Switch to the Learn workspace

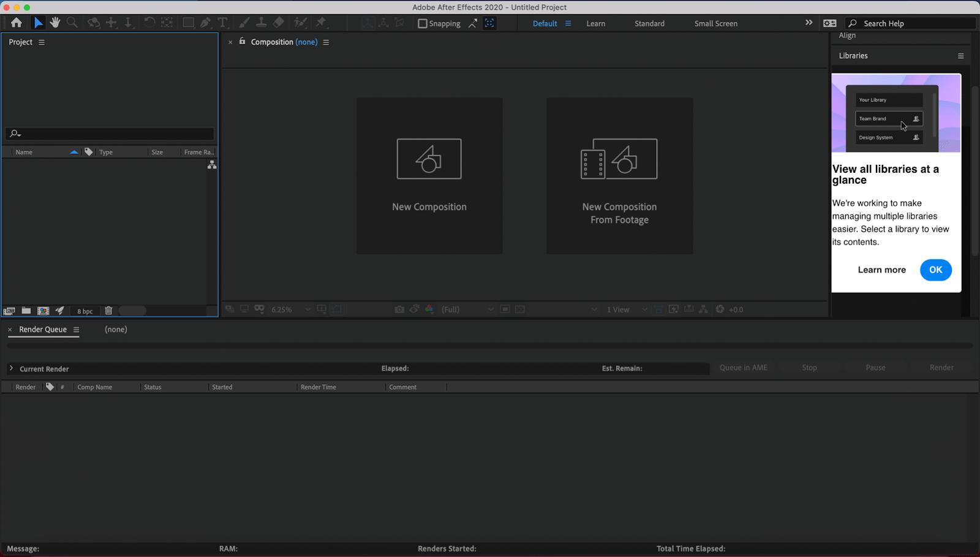click(595, 23)
